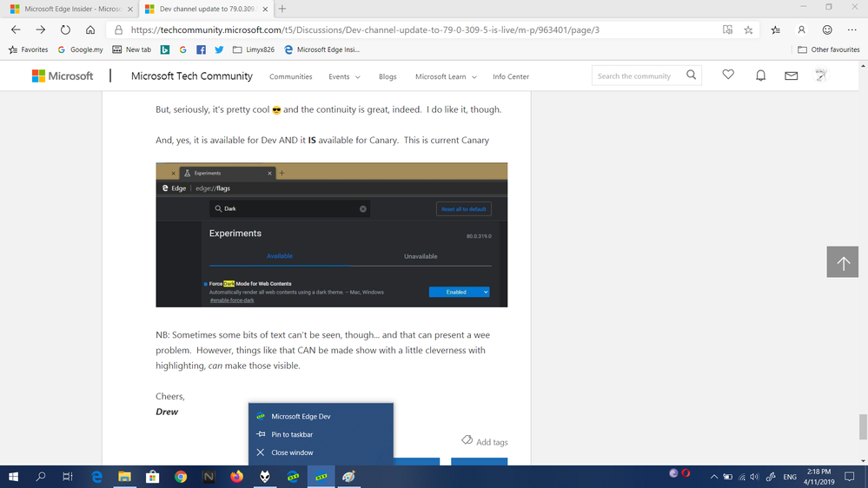Show hidden system tray icons
Image resolution: width=868 pixels, height=488 pixels.
(714, 477)
